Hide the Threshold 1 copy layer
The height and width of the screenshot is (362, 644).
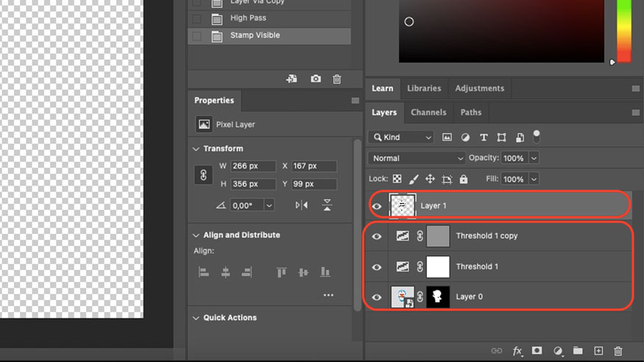coord(378,236)
